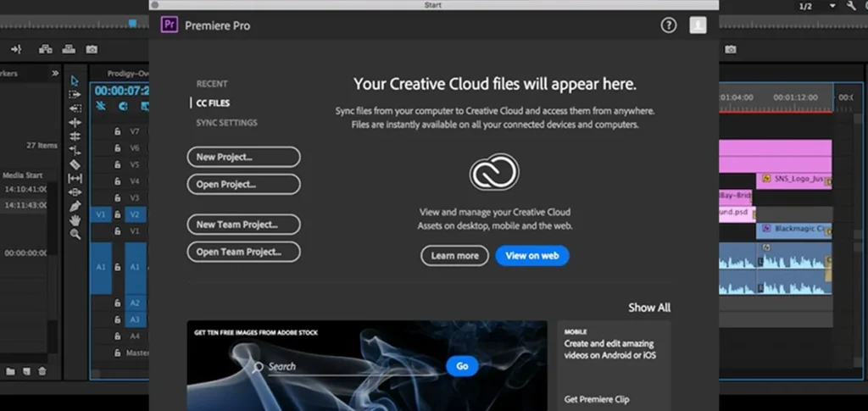868x411 pixels.
Task: Toggle track targeting for A3
Action: point(135,319)
